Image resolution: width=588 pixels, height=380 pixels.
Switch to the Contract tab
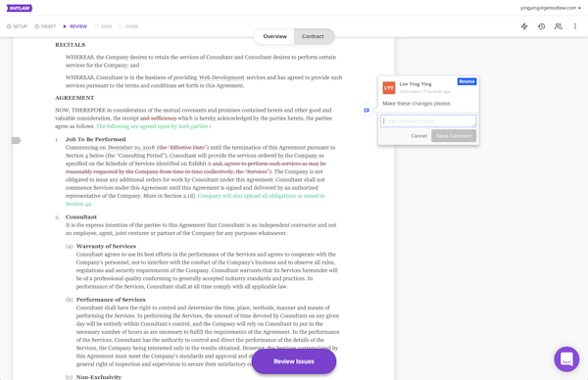[313, 36]
